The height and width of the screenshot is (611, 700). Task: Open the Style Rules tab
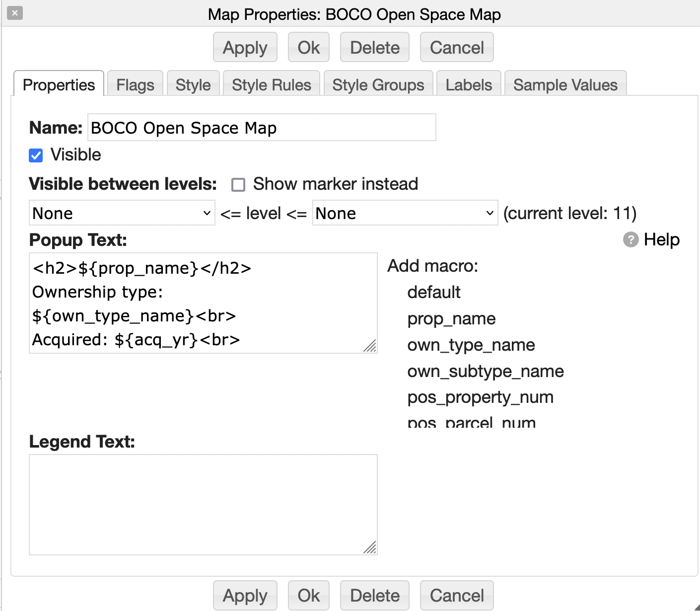tap(271, 85)
